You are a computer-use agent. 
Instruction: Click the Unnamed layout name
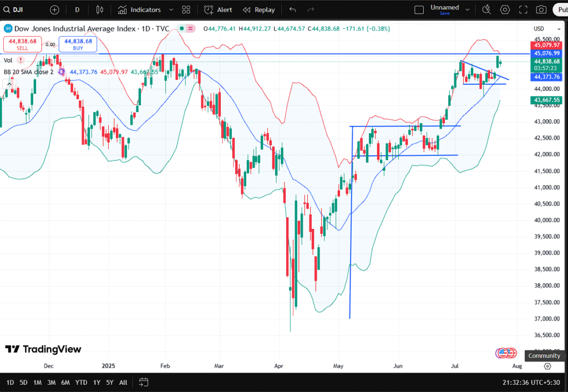444,7
